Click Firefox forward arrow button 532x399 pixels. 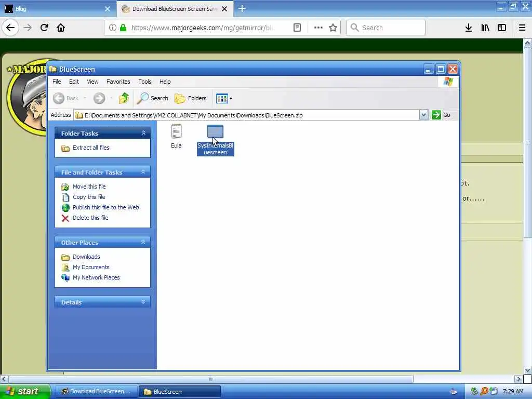[28, 28]
